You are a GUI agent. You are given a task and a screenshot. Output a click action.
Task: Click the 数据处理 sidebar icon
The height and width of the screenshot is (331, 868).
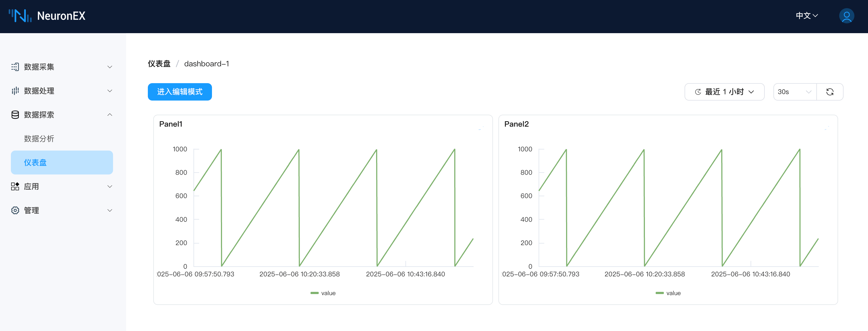(x=15, y=91)
